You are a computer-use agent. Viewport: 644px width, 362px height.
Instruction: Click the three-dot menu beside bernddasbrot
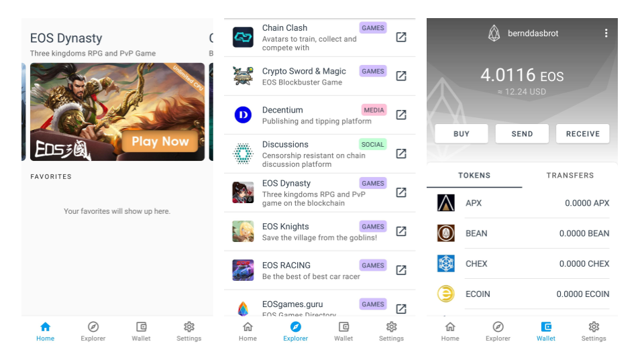pyautogui.click(x=606, y=34)
